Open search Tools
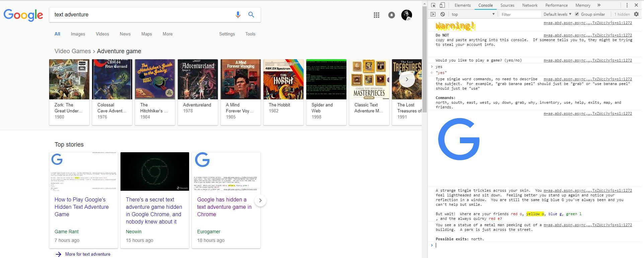 click(x=250, y=34)
